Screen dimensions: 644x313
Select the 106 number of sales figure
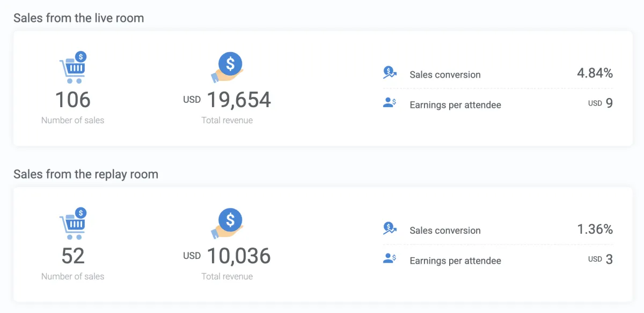[x=72, y=100]
